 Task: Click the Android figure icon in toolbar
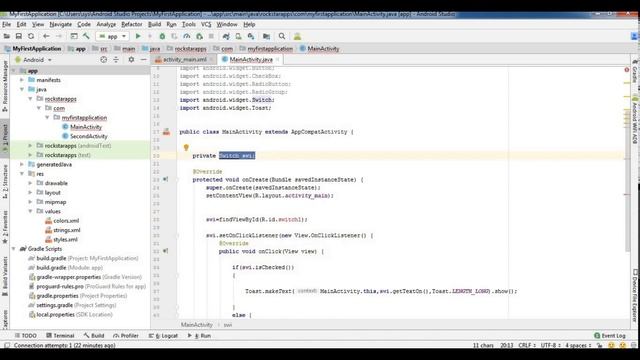coord(297,36)
